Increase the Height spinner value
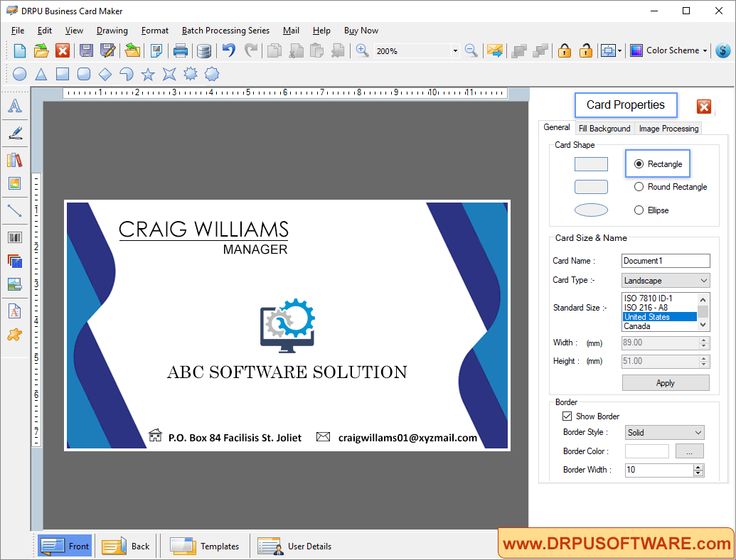Screen dimensions: 736x560 point(703,359)
